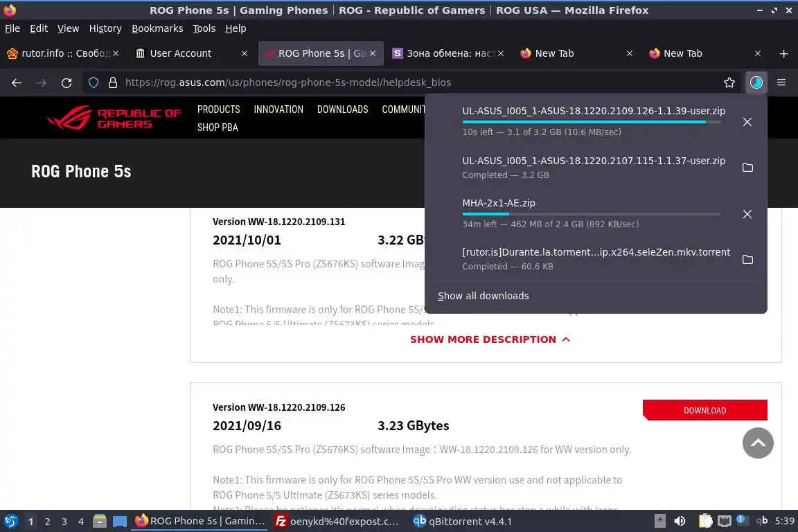Viewport: 798px width, 532px height.
Task: Cancel the MHA-2x1-AE.zip download
Action: [747, 214]
